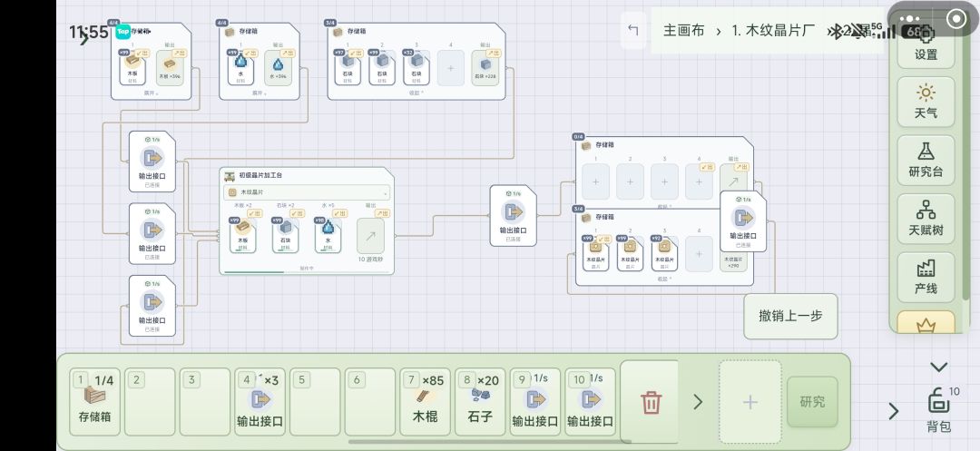This screenshot has width=980, height=451.
Task: Click the 研究 button
Action: (812, 402)
